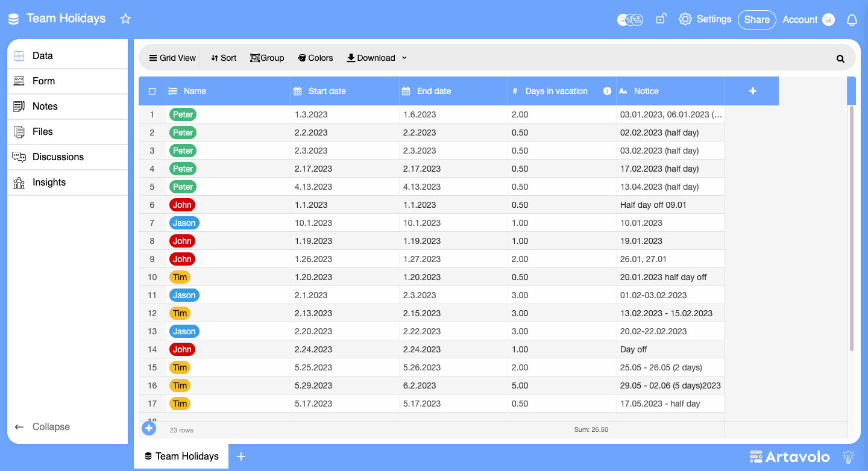Click the Notice column header
Image resolution: width=868 pixels, height=471 pixels.
coord(670,91)
